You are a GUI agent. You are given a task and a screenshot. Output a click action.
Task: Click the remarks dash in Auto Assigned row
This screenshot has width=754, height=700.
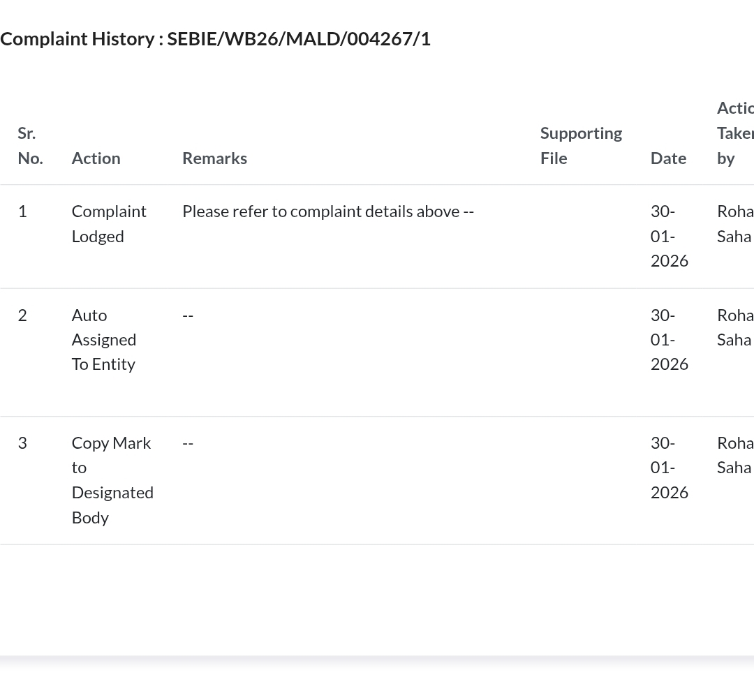(188, 315)
